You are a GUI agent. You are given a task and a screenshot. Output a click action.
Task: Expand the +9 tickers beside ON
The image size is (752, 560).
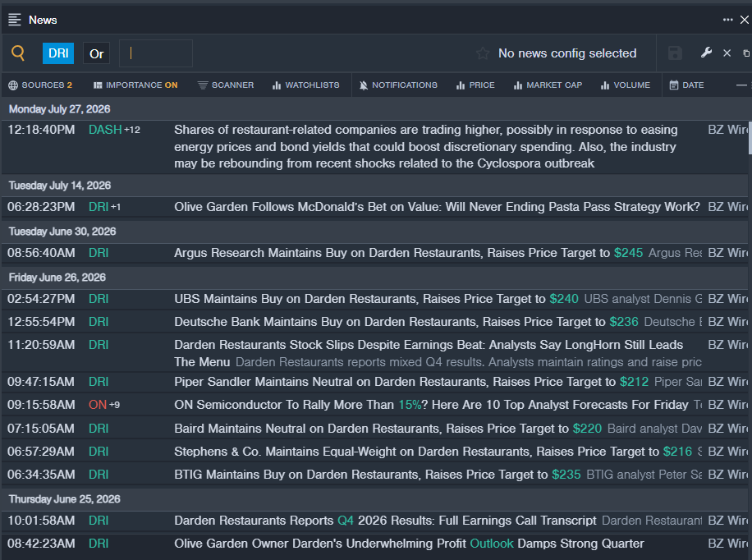(114, 405)
